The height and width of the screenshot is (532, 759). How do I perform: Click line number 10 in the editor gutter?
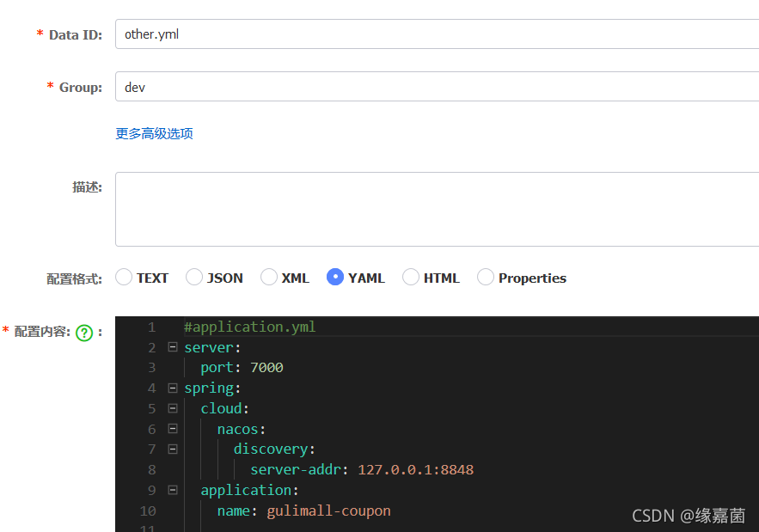click(148, 511)
